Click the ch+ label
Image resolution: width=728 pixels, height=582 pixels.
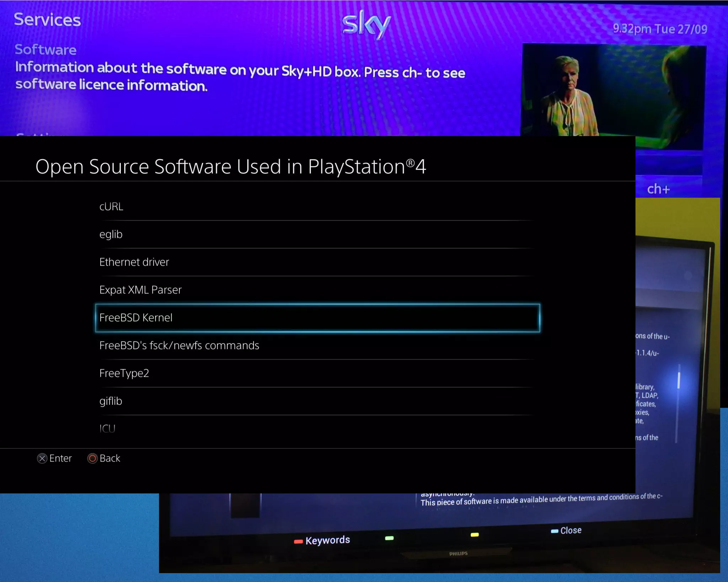click(658, 189)
